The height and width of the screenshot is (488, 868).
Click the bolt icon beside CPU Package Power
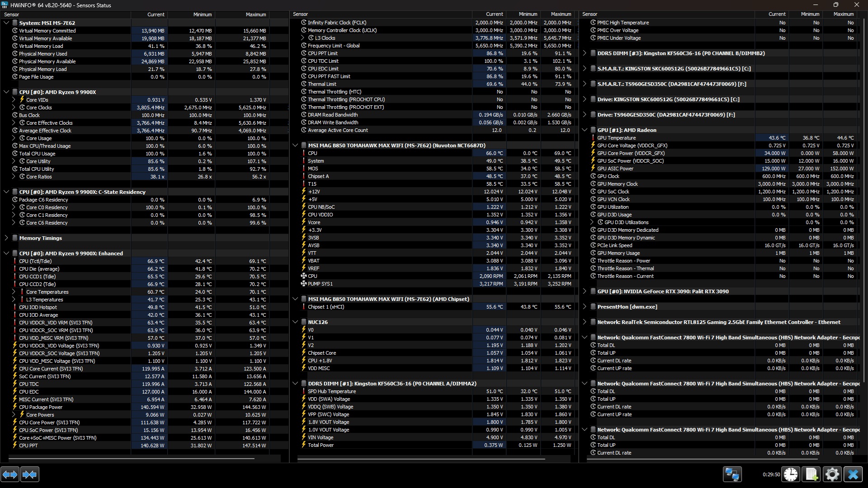[x=15, y=407]
